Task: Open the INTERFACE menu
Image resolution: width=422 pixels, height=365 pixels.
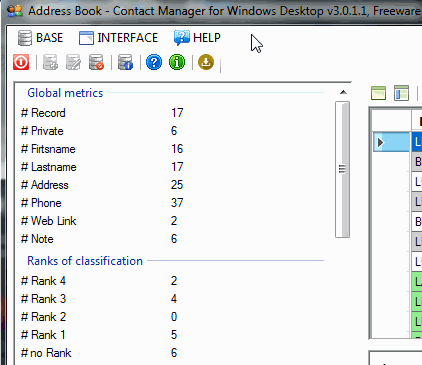Action: point(118,38)
